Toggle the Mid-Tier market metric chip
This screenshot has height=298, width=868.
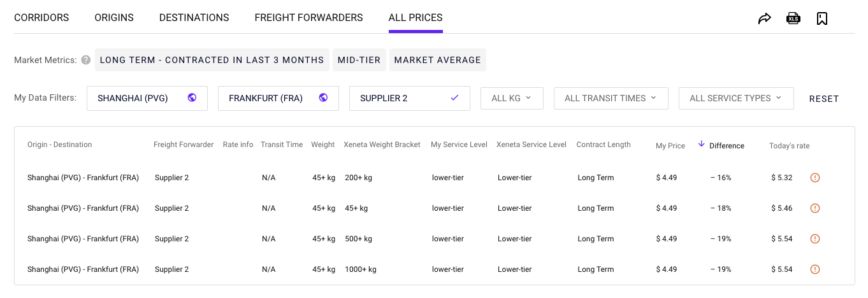point(359,60)
